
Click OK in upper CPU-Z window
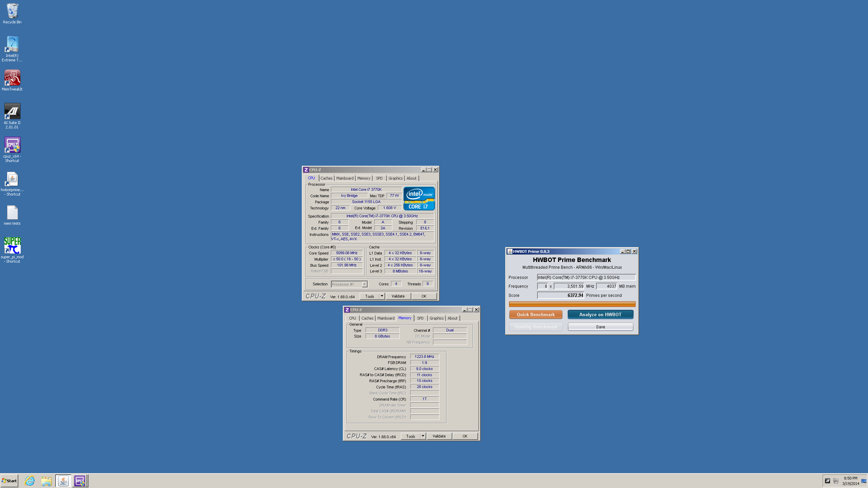(x=424, y=296)
